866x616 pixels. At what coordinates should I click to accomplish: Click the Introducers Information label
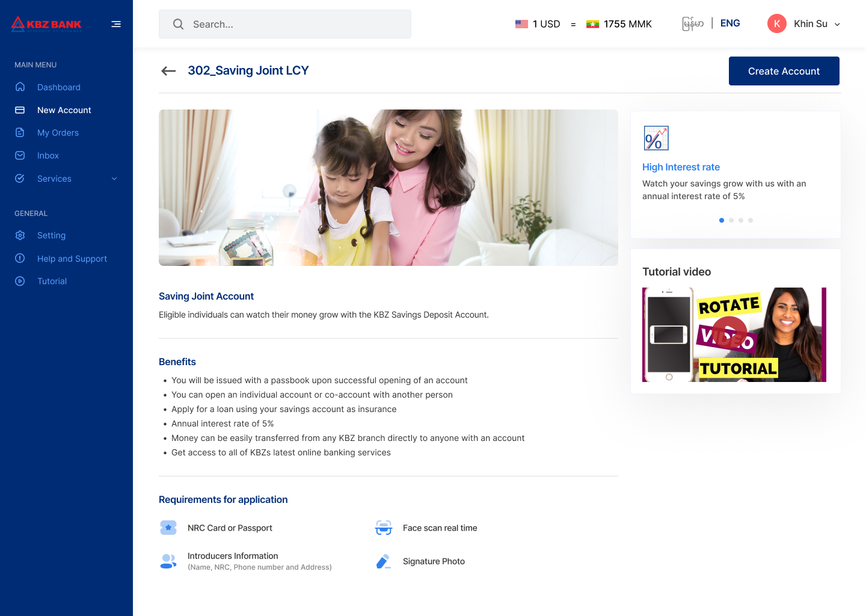(x=233, y=556)
